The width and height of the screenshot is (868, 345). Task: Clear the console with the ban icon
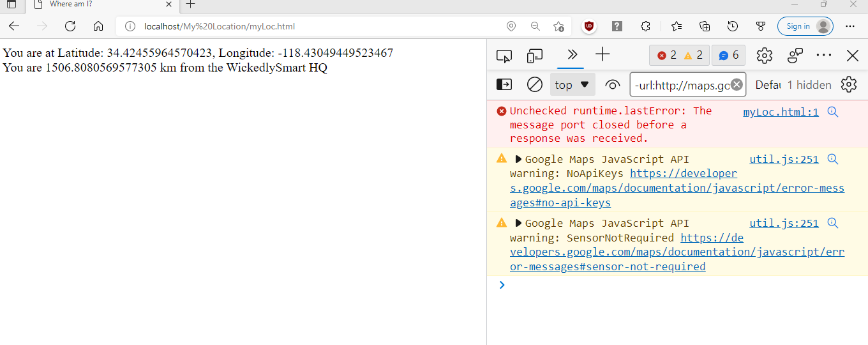coord(535,84)
